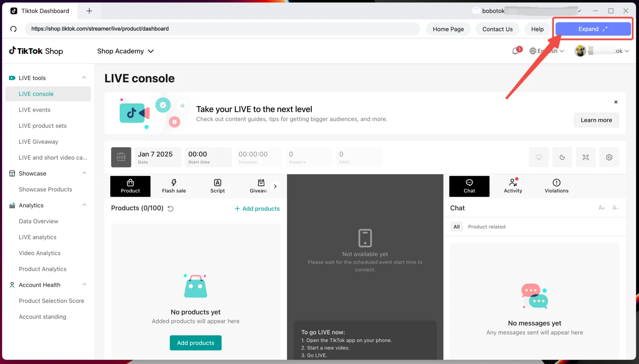Refresh the Products list icon
The height and width of the screenshot is (364, 639).
(x=171, y=208)
